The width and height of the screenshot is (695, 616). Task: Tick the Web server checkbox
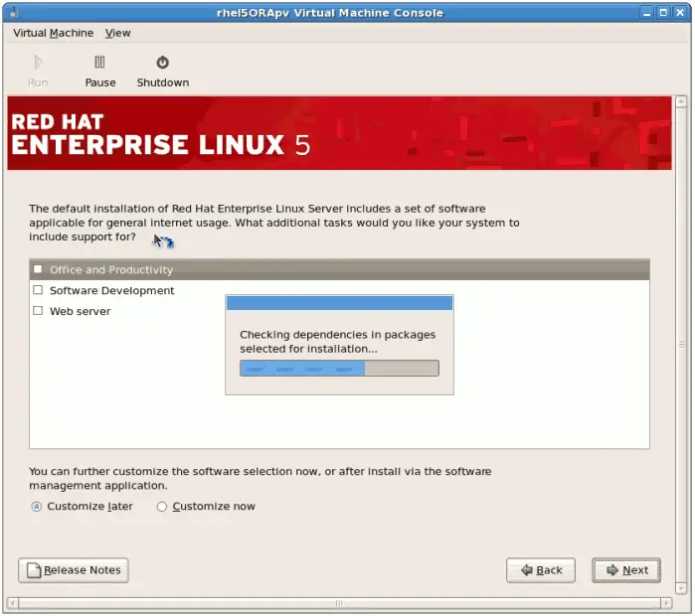point(39,311)
